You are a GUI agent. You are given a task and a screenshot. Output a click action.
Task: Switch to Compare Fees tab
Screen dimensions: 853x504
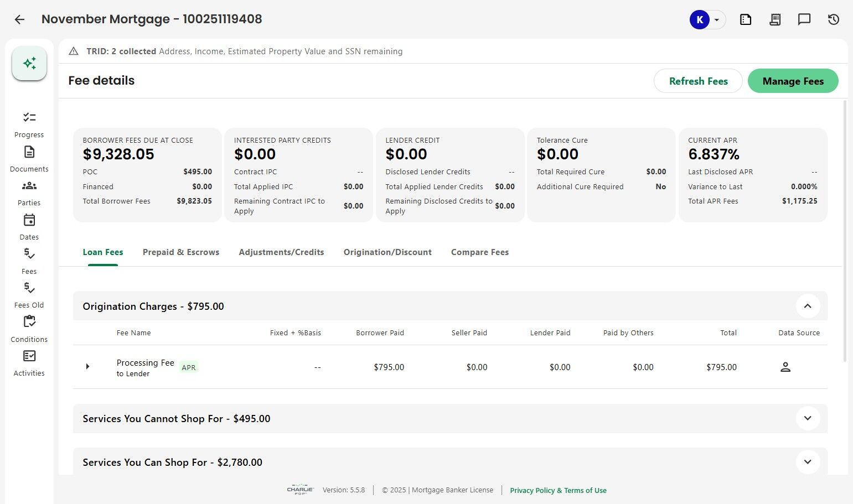point(479,252)
